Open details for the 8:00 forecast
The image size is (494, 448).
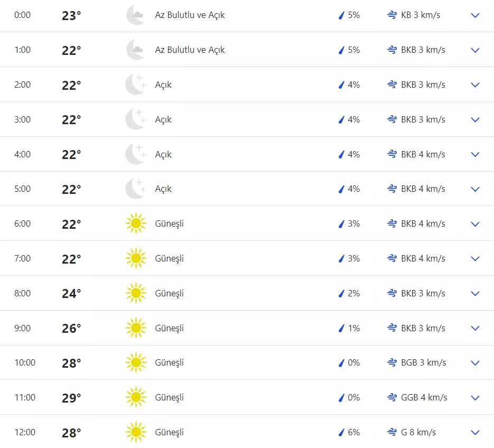pos(475,294)
